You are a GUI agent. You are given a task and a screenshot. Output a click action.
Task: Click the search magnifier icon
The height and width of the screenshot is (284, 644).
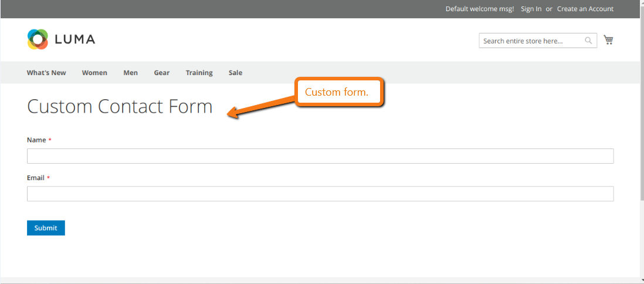(588, 40)
